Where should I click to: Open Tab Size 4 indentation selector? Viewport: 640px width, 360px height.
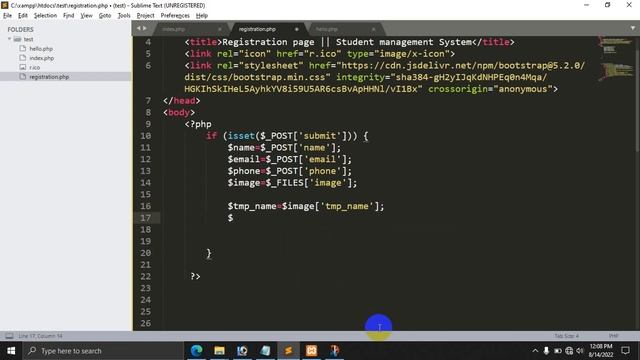(566, 336)
